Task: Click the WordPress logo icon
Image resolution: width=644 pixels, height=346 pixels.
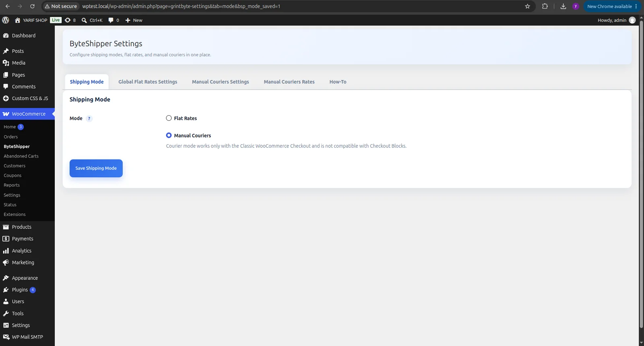Action: click(x=6, y=20)
